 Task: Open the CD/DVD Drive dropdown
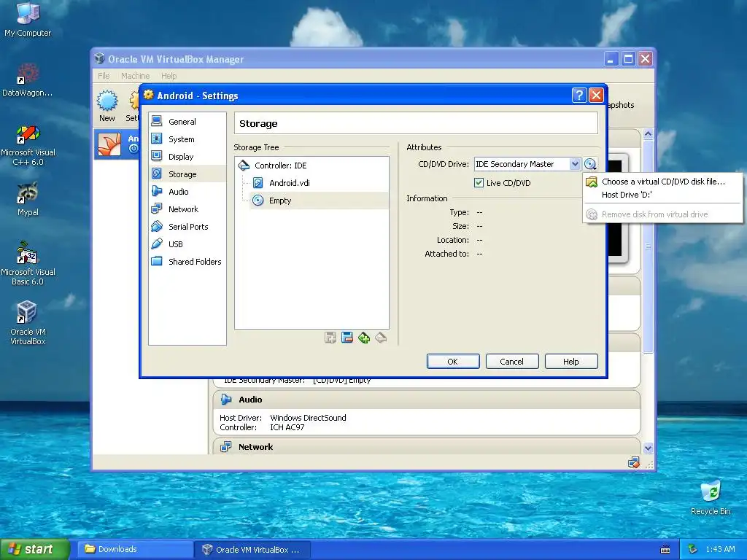(575, 164)
